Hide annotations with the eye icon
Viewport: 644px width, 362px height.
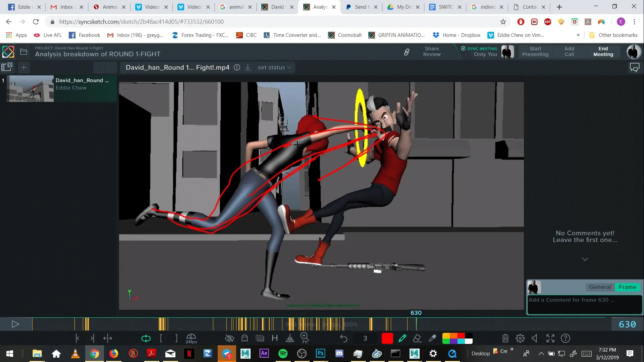click(229, 338)
